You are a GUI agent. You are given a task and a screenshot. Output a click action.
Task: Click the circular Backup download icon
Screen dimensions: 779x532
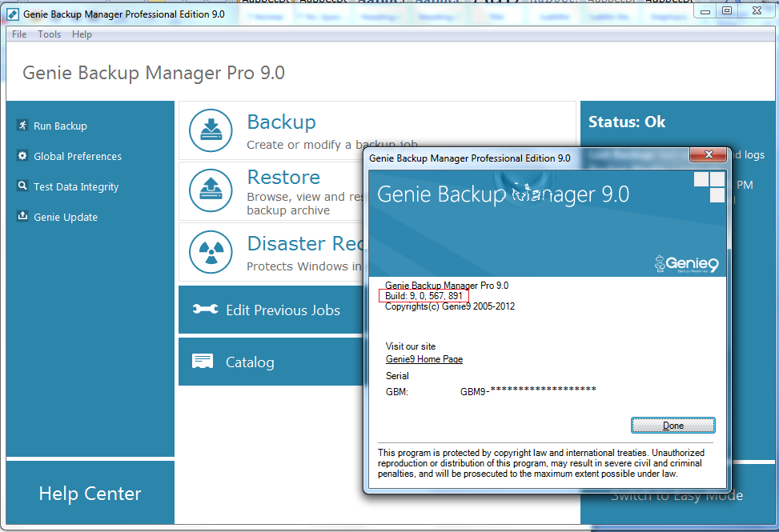point(211,130)
